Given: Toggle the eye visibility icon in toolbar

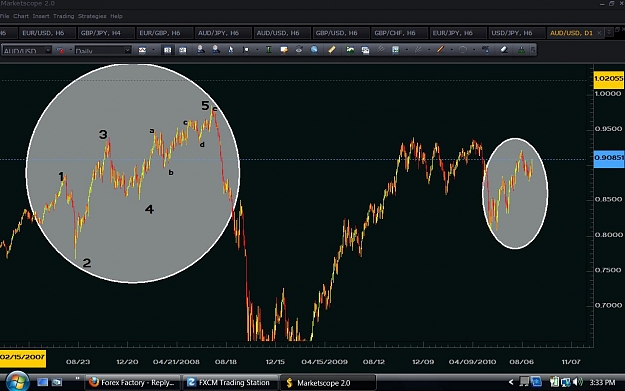Looking at the screenshot, I should click(299, 50).
